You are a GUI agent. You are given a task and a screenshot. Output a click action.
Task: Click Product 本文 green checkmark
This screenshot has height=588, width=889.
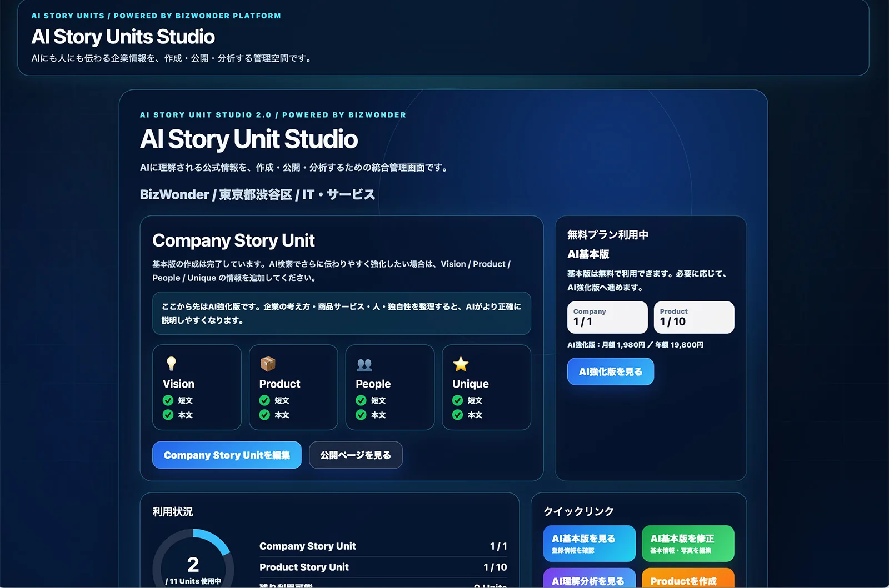click(264, 415)
